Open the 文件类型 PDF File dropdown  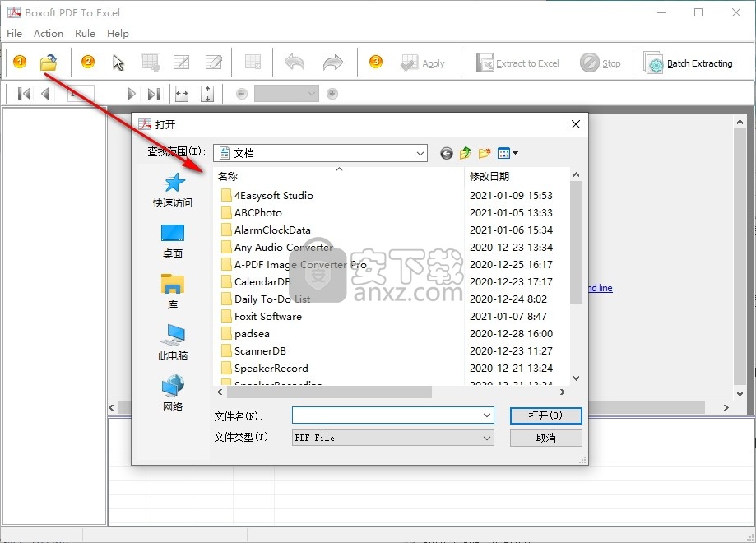click(x=393, y=438)
